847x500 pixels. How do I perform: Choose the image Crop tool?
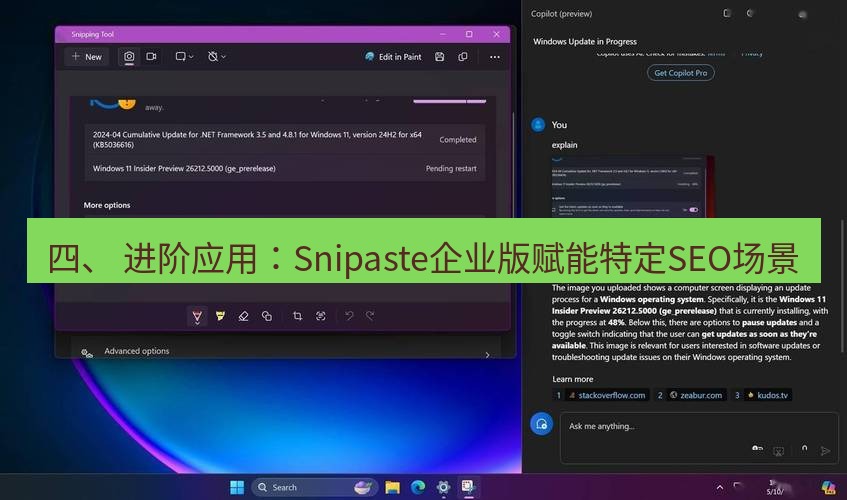(x=297, y=316)
